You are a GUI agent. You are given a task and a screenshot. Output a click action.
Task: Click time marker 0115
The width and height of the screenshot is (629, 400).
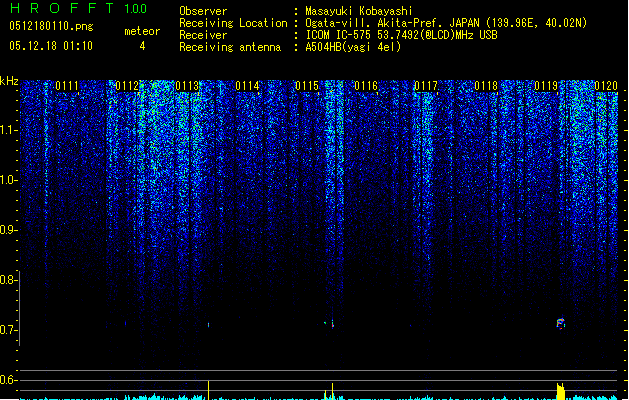tap(307, 86)
